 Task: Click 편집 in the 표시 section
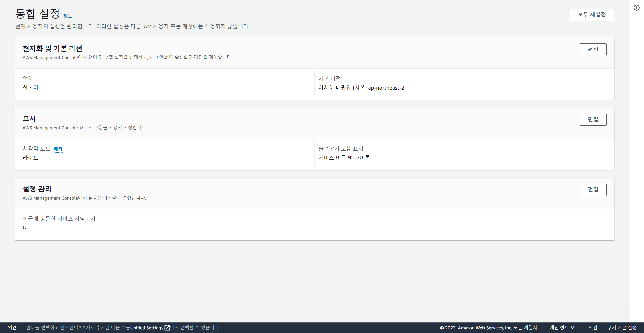pyautogui.click(x=593, y=119)
